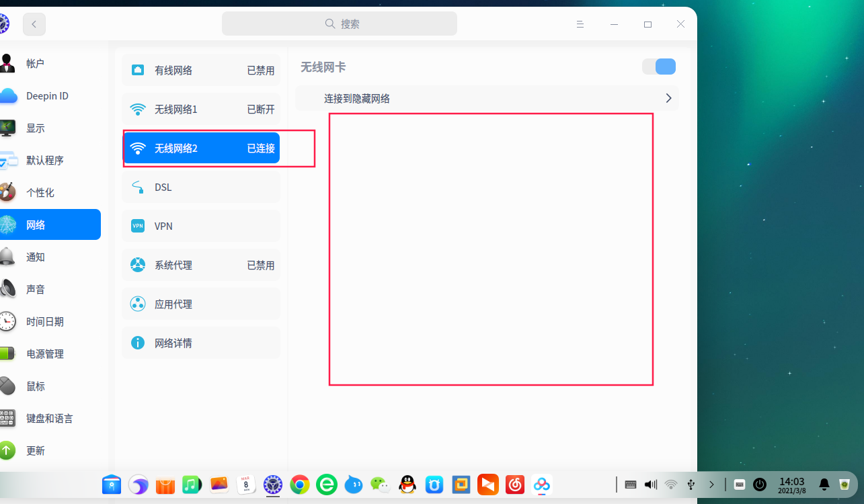The height and width of the screenshot is (504, 864).
Task: Launch Google Chrome from the dock
Action: click(x=300, y=484)
